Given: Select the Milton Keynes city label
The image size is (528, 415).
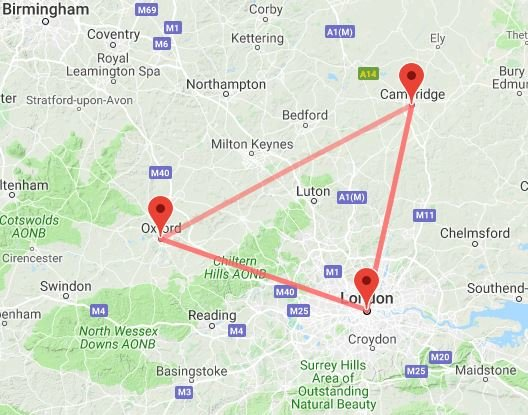Looking at the screenshot, I should tap(252, 145).
